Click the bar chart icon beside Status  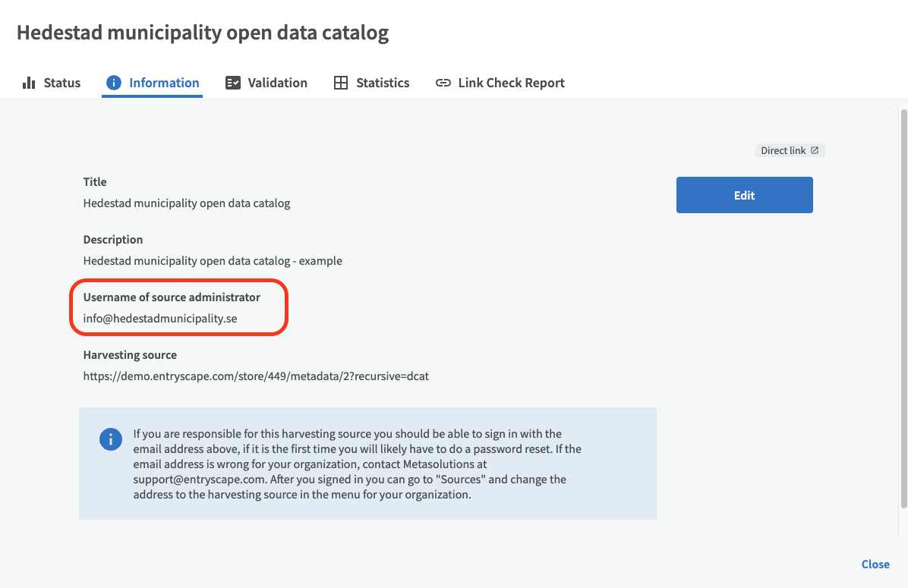tap(29, 83)
